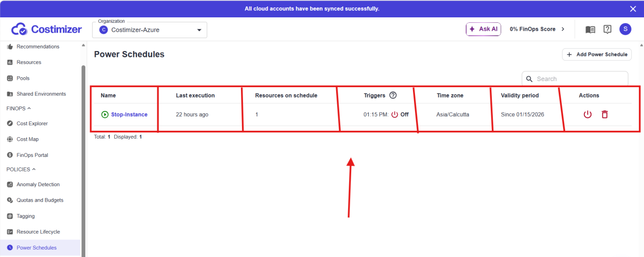Click the Asia/Calcutta time zone cell
Image resolution: width=644 pixels, height=257 pixels.
(x=453, y=114)
